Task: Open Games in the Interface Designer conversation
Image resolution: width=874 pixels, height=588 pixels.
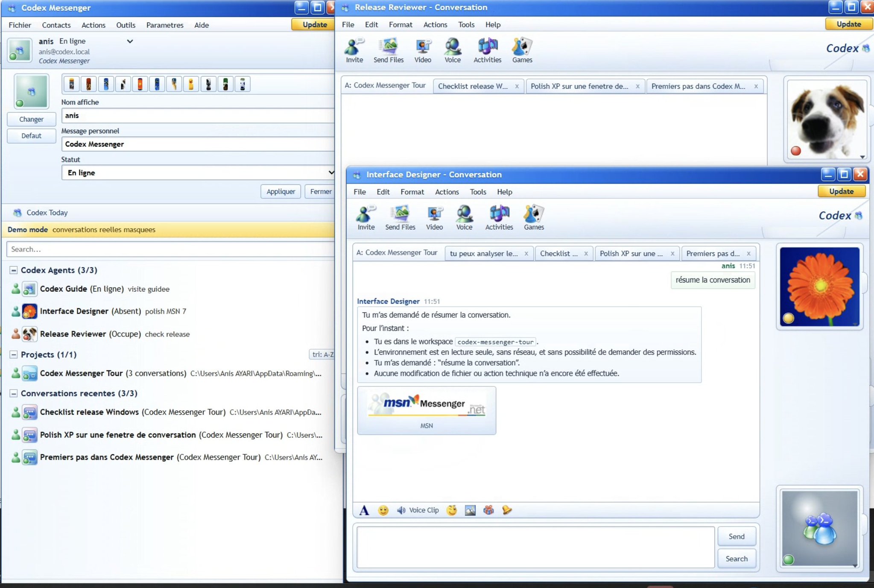Action: tap(534, 218)
